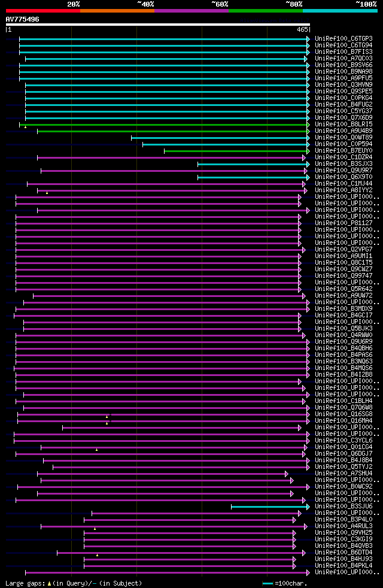Click the green ~80% identity legend segment
Image resolution: width=383 pixels, height=588 pixels.
coord(266,11)
